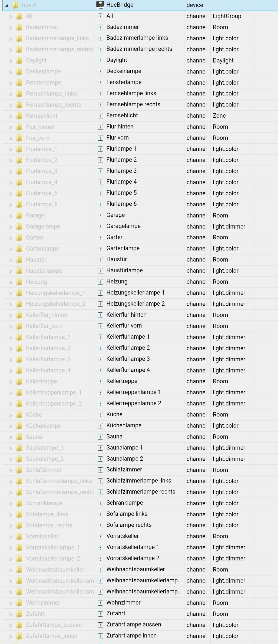278x644 pixels.
Task: Click channel icon beside Flurlampe 6
Action: click(100, 204)
